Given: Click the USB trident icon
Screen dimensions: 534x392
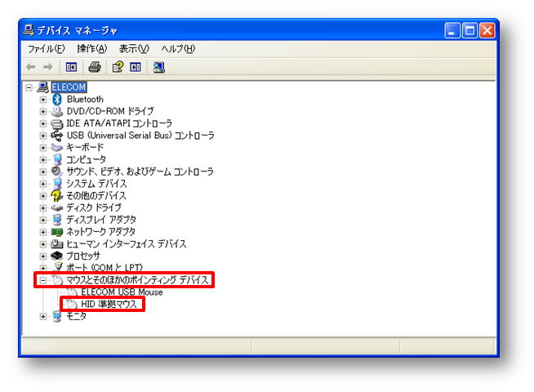Looking at the screenshot, I should pyautogui.click(x=57, y=136).
